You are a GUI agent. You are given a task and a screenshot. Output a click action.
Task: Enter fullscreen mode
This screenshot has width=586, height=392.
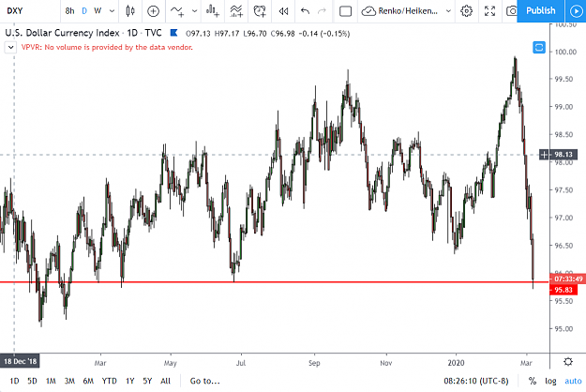[x=489, y=11]
